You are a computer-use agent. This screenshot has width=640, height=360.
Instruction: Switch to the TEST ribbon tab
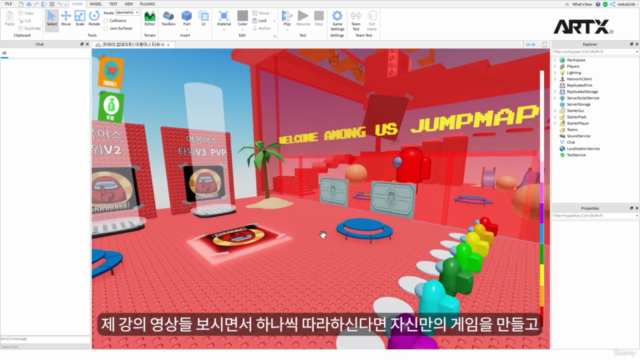(113, 4)
